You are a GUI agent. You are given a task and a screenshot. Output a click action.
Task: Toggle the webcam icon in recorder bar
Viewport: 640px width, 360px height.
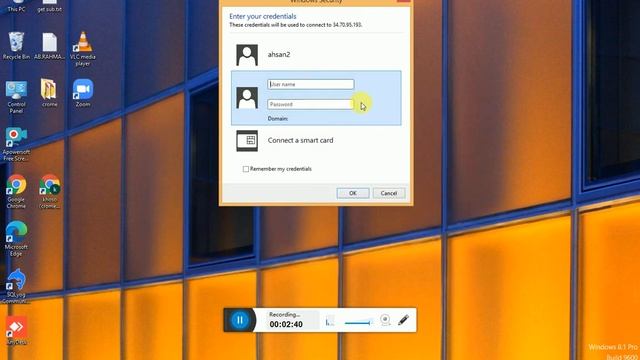[x=385, y=320]
